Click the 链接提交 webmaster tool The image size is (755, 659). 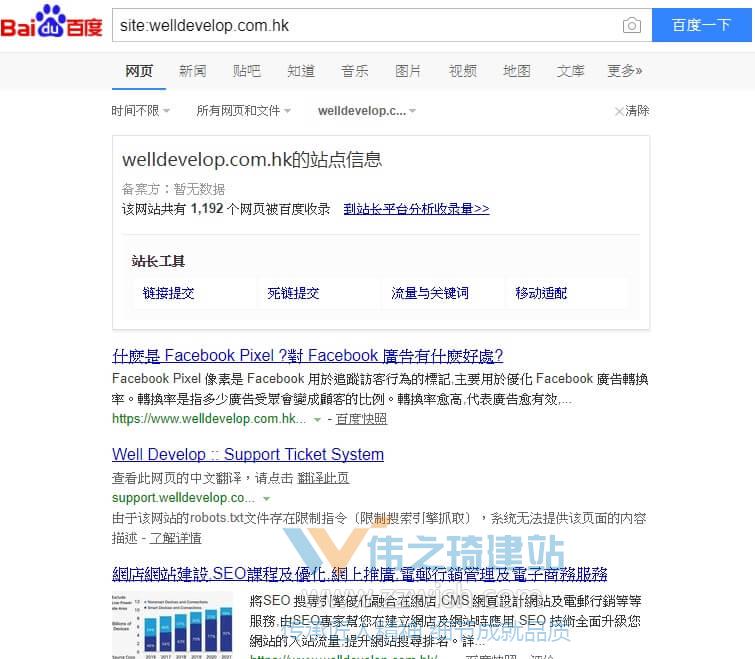click(169, 293)
